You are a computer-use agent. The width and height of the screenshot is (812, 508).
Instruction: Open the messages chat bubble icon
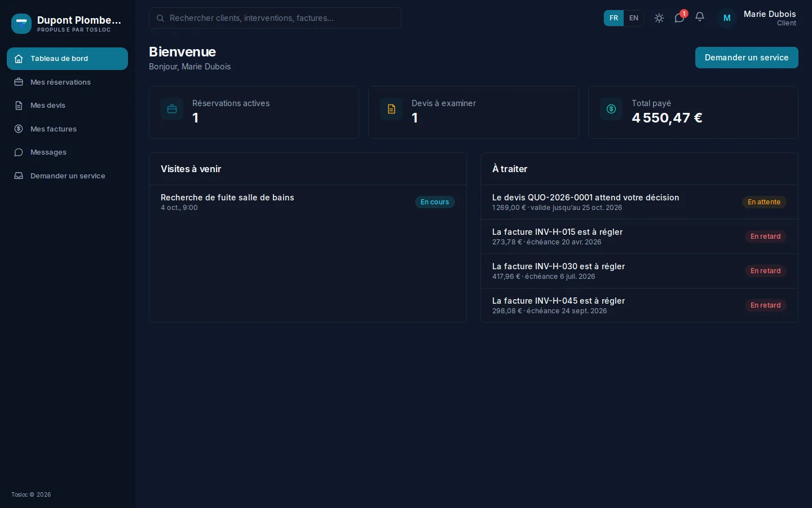(x=679, y=18)
